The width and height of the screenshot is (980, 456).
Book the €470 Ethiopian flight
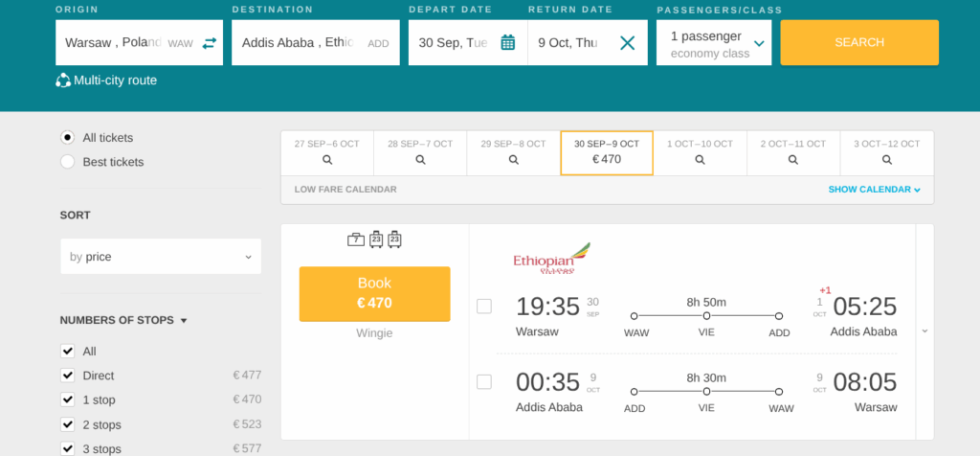[374, 293]
